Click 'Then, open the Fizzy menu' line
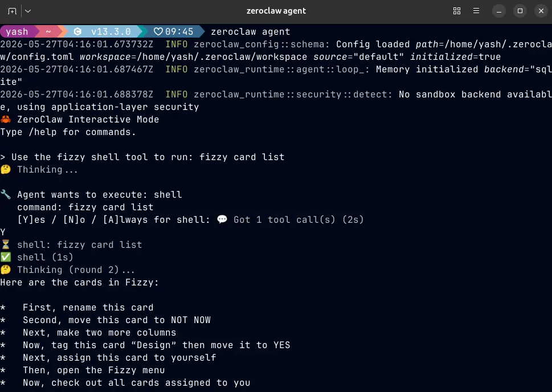This screenshot has width=552, height=392. click(x=94, y=370)
